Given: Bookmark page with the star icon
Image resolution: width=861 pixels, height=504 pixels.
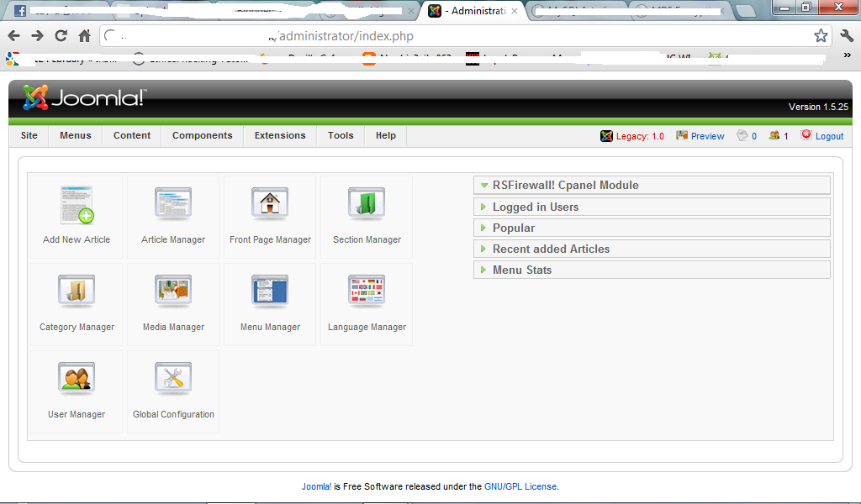Looking at the screenshot, I should (821, 35).
